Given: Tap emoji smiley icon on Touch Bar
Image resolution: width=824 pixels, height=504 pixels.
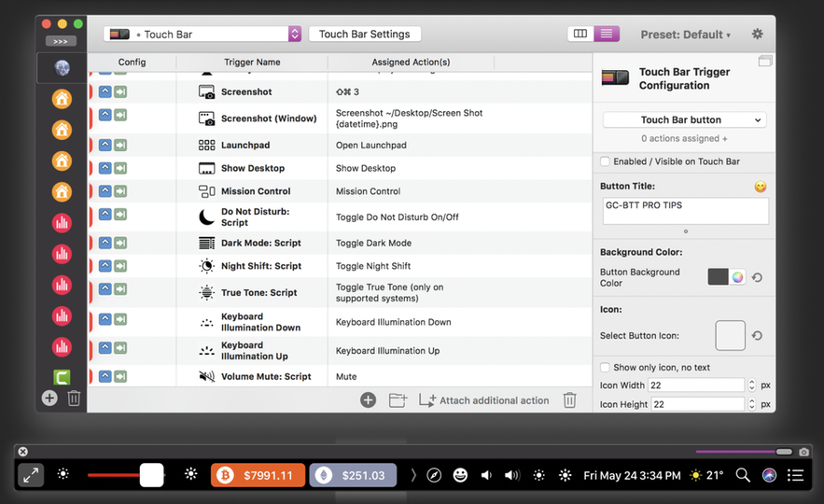Looking at the screenshot, I should [x=460, y=476].
